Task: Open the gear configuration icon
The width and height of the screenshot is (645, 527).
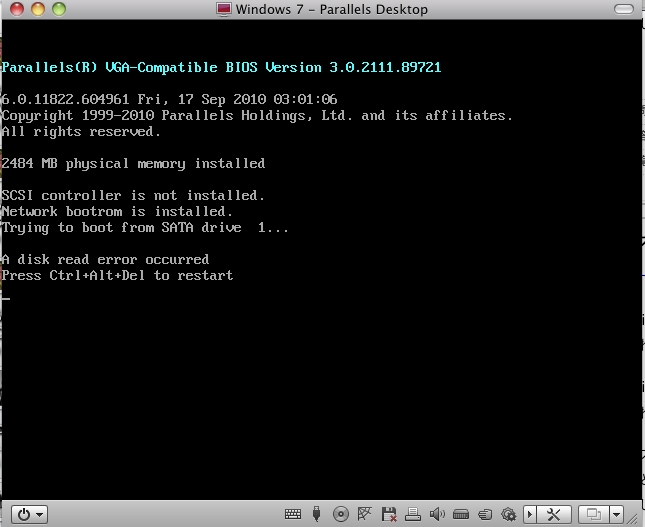Action: coord(509,514)
